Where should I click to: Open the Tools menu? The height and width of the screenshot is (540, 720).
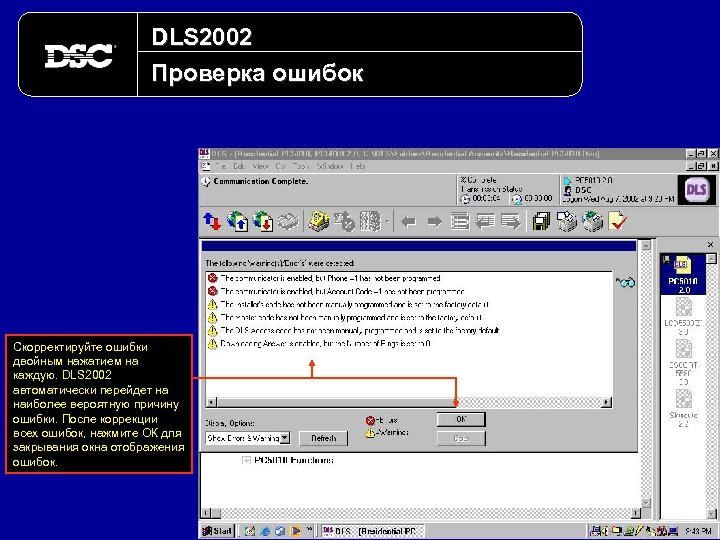[x=301, y=166]
